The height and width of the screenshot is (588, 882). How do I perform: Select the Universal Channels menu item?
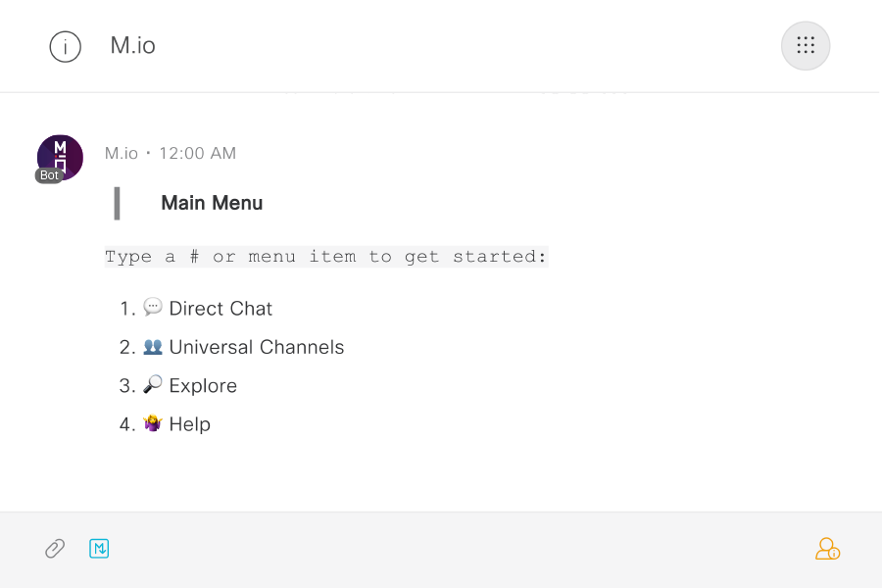pos(256,347)
